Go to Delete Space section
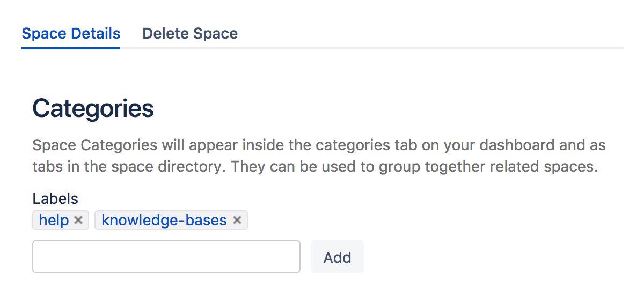This screenshot has width=644, height=308. 190,34
